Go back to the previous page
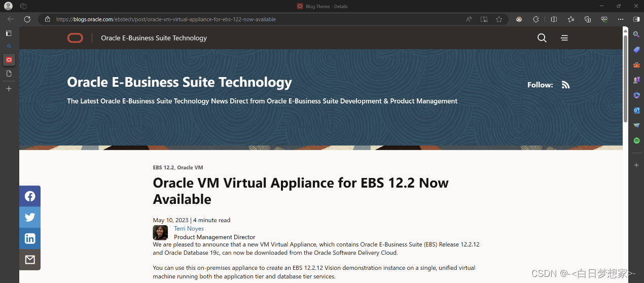This screenshot has width=644, height=283. point(11,19)
